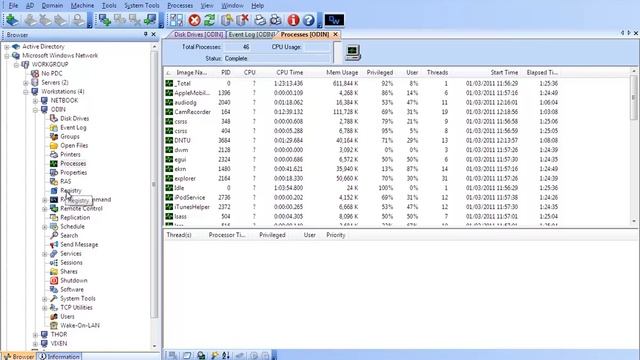Screen dimensions: 640x360
Task: Click the Print Preview toolbar icon
Action: click(276, 20)
